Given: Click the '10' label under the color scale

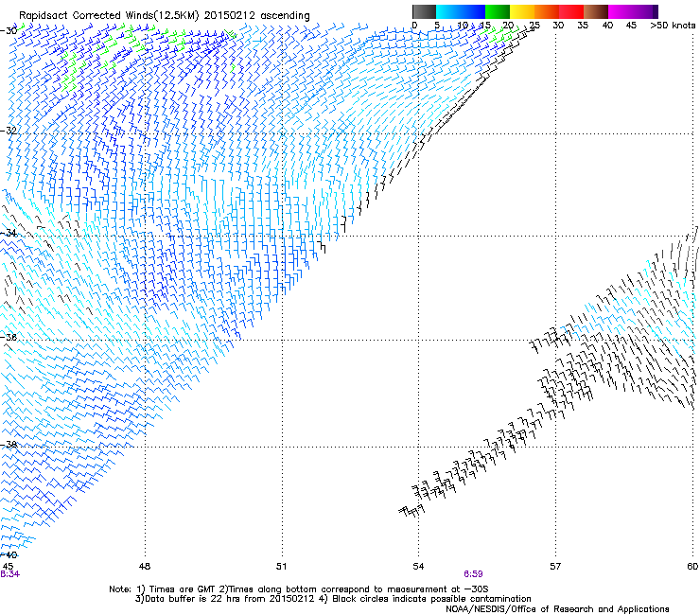Looking at the screenshot, I should pyautogui.click(x=463, y=26).
